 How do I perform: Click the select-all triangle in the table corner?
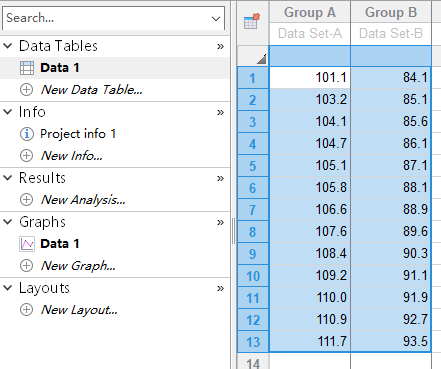tap(262, 59)
